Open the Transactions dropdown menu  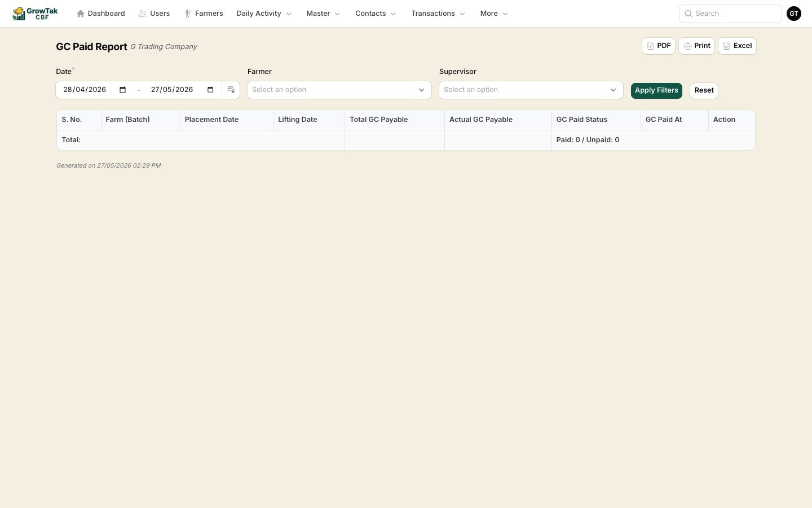click(438, 14)
